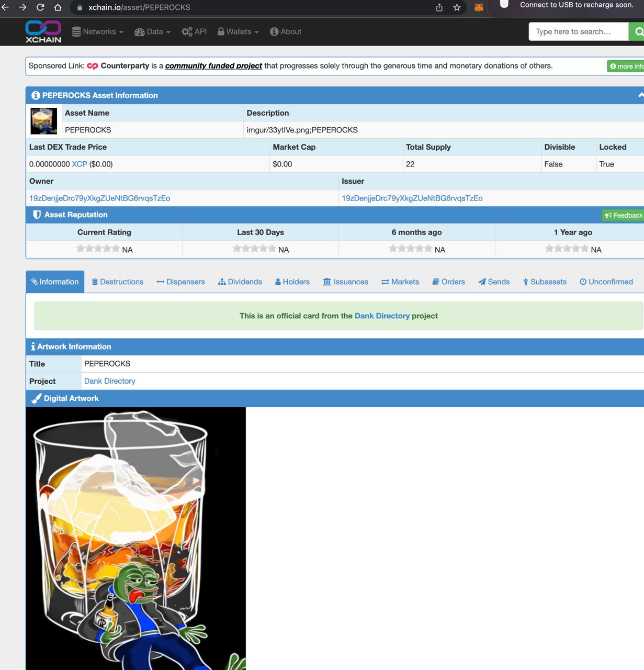
Task: Switch to the Dispensers tab
Action: pos(180,282)
